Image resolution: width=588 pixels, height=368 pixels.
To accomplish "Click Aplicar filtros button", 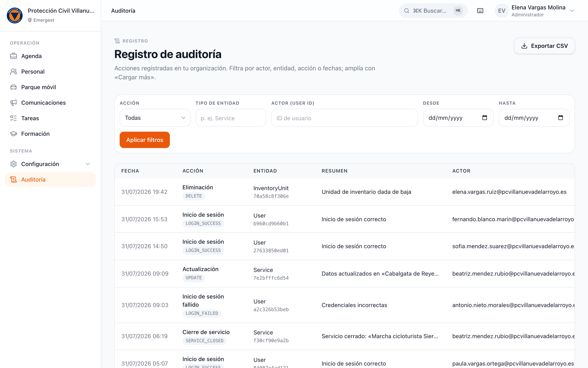I will [145, 140].
